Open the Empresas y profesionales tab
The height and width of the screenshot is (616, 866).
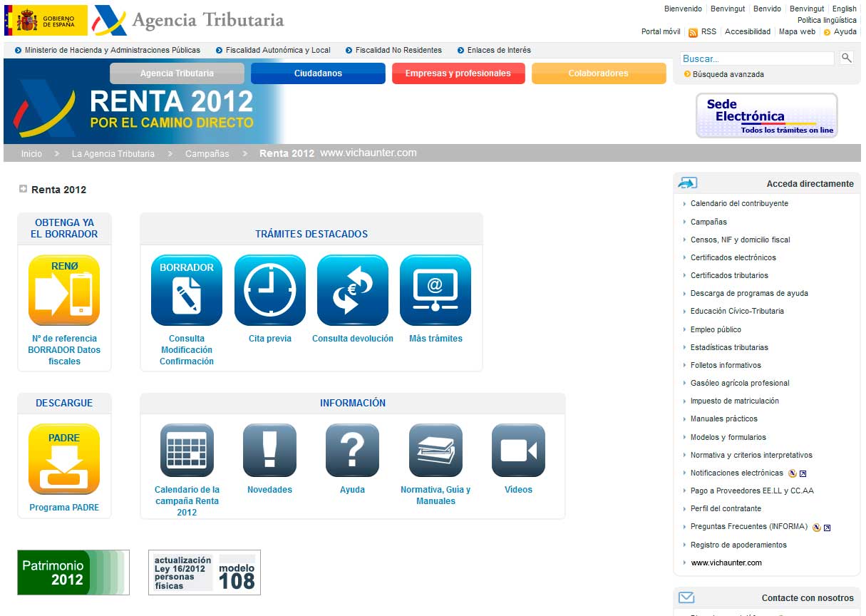(458, 73)
